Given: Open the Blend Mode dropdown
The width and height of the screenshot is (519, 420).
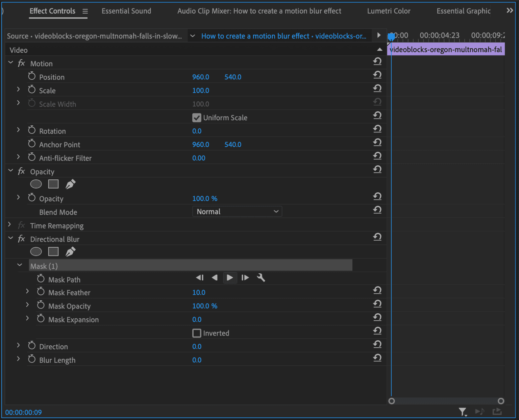Looking at the screenshot, I should [x=237, y=212].
